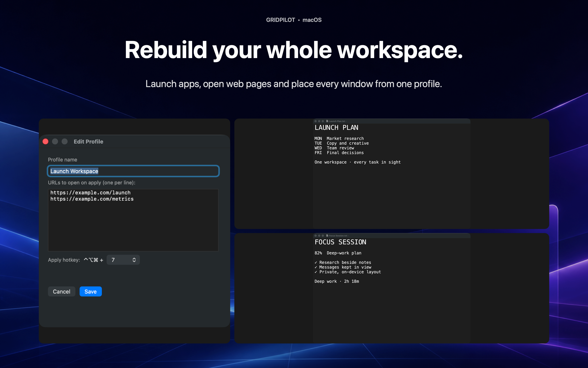The width and height of the screenshot is (588, 368).
Task: Click the document icon in Focus Session.txt title bar
Action: pos(327,235)
